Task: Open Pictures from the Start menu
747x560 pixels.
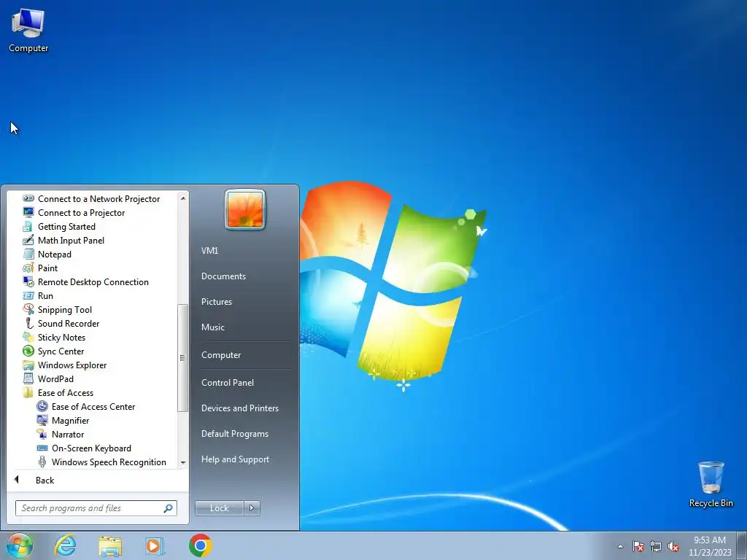Action: click(217, 301)
